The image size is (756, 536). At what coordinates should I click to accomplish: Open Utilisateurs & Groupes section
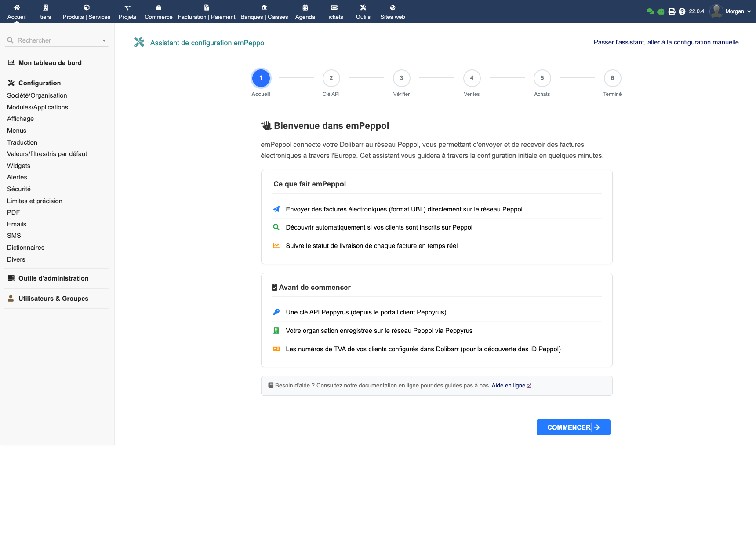tap(48, 299)
